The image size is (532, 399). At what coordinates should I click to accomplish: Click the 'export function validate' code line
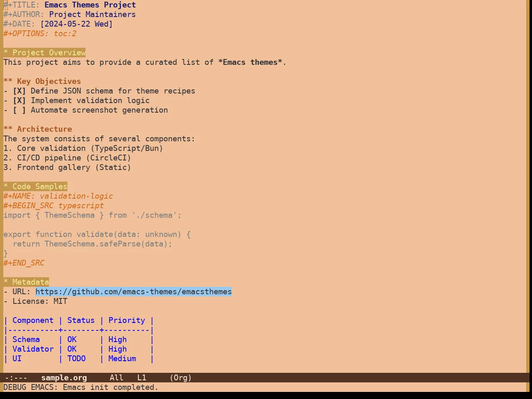click(97, 234)
